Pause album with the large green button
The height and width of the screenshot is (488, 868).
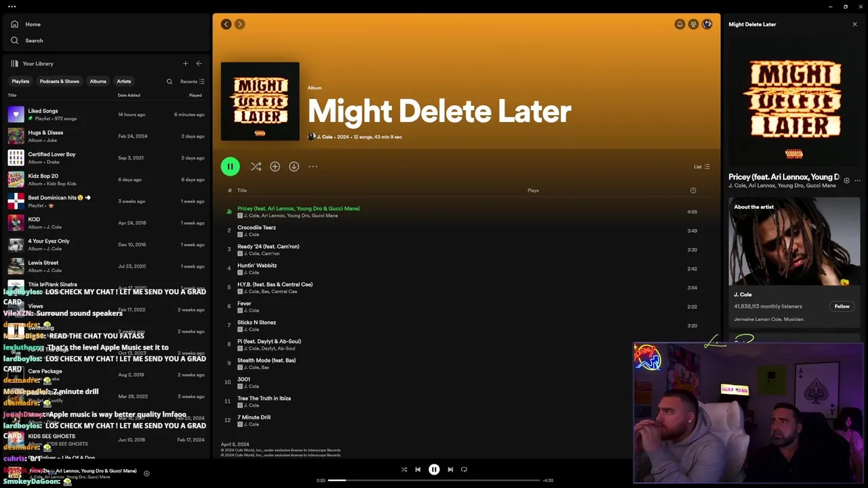(x=230, y=166)
